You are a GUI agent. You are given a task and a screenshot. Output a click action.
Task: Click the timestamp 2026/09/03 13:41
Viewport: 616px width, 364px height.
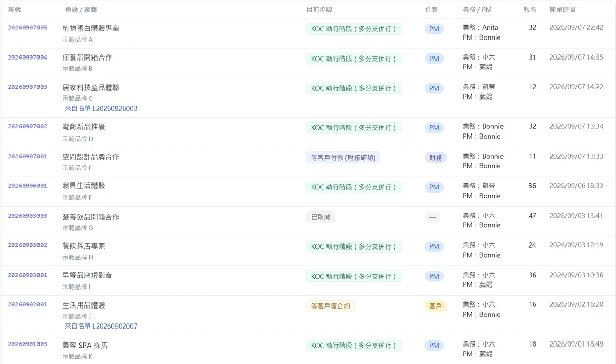click(576, 216)
